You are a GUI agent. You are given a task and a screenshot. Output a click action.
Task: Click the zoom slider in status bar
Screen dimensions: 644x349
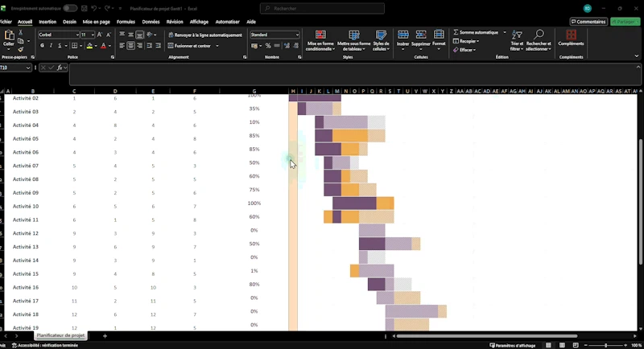606,345
